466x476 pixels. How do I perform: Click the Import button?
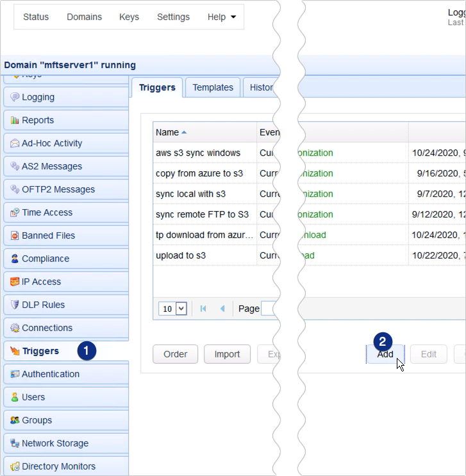(228, 354)
